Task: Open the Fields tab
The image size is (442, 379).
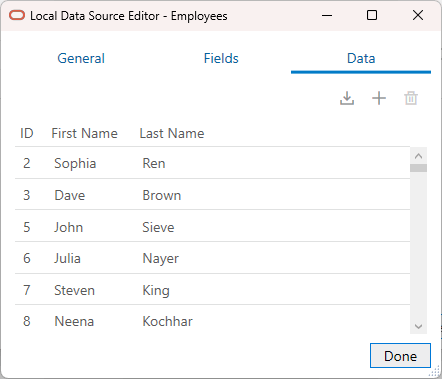Action: (x=221, y=58)
